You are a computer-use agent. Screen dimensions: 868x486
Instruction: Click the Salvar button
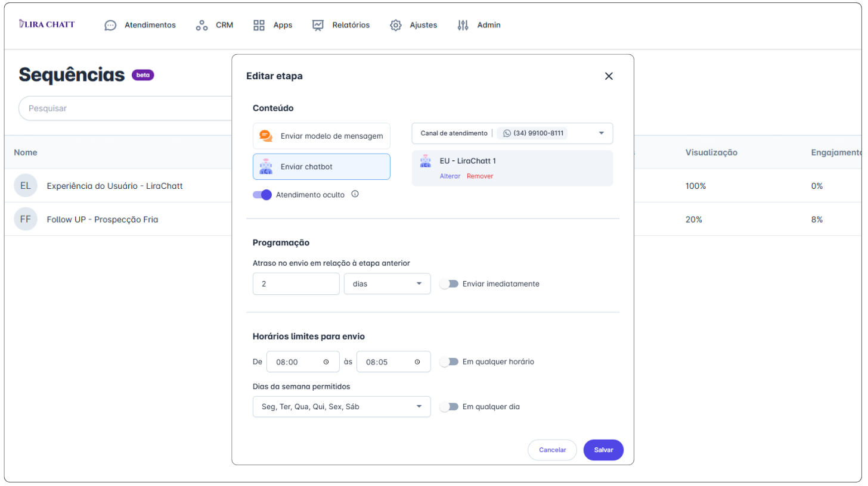(x=603, y=450)
